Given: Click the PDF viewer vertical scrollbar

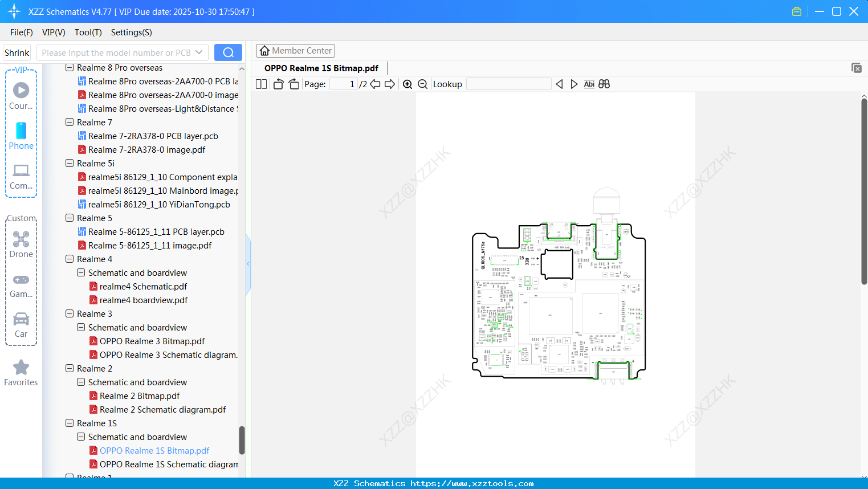Looking at the screenshot, I should tap(864, 191).
